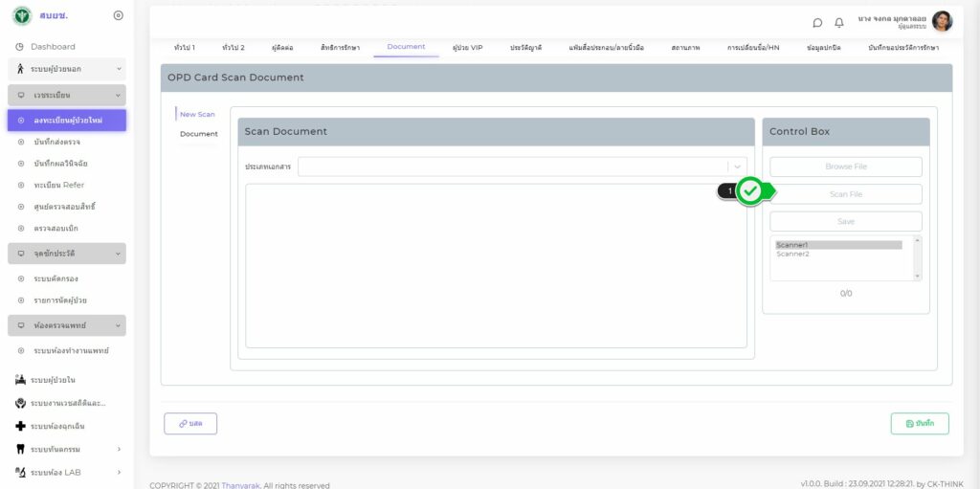
Task: Open the ประเภทเอกสาร document type dropdown
Action: point(522,167)
